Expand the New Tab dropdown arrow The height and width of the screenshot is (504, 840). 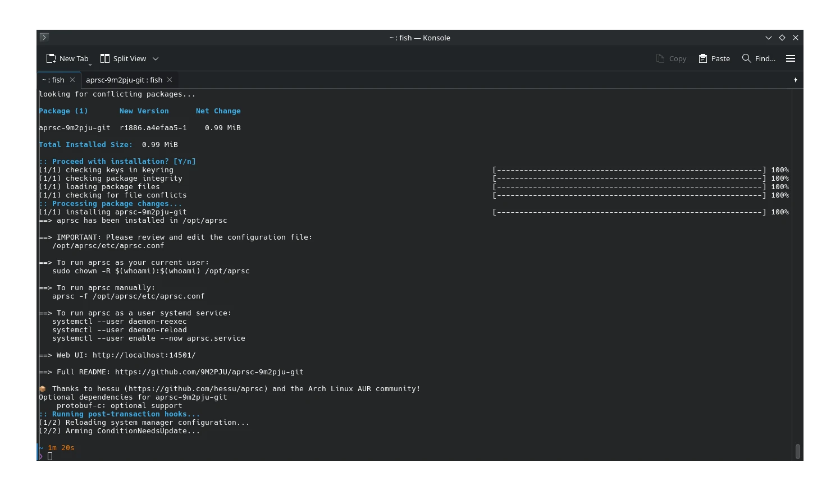click(90, 65)
